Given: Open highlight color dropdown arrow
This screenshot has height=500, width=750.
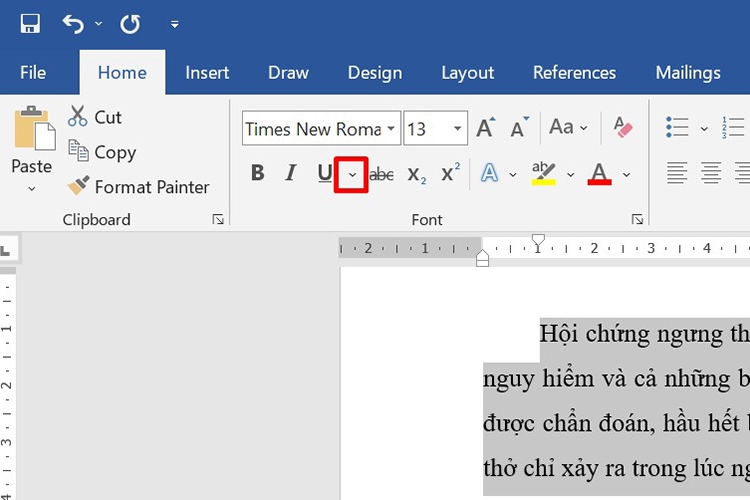Looking at the screenshot, I should pos(570,175).
